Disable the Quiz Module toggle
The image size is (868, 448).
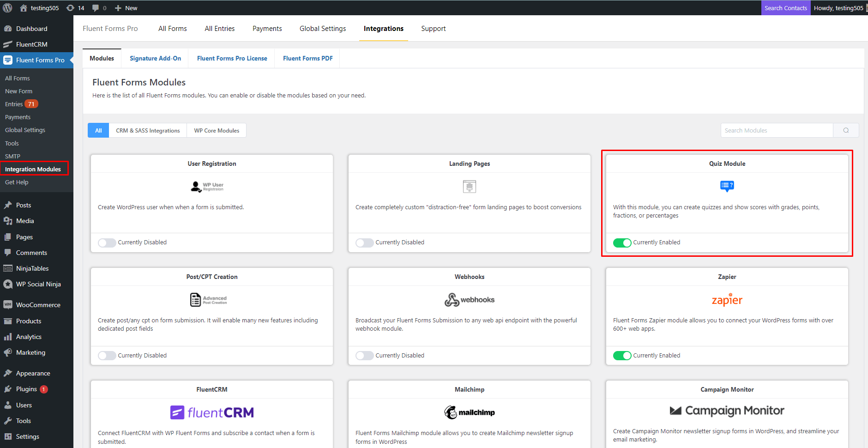622,242
